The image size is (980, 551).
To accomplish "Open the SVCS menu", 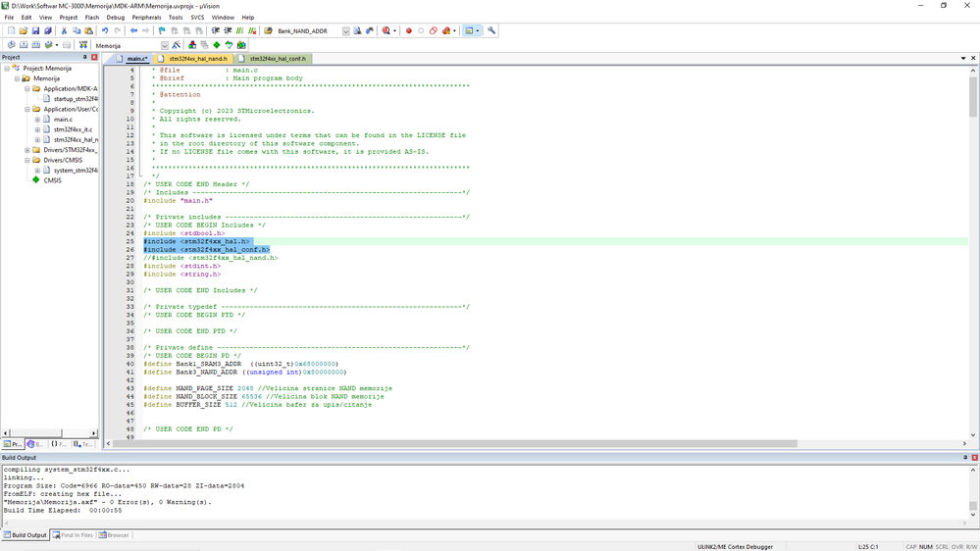I will pos(197,18).
